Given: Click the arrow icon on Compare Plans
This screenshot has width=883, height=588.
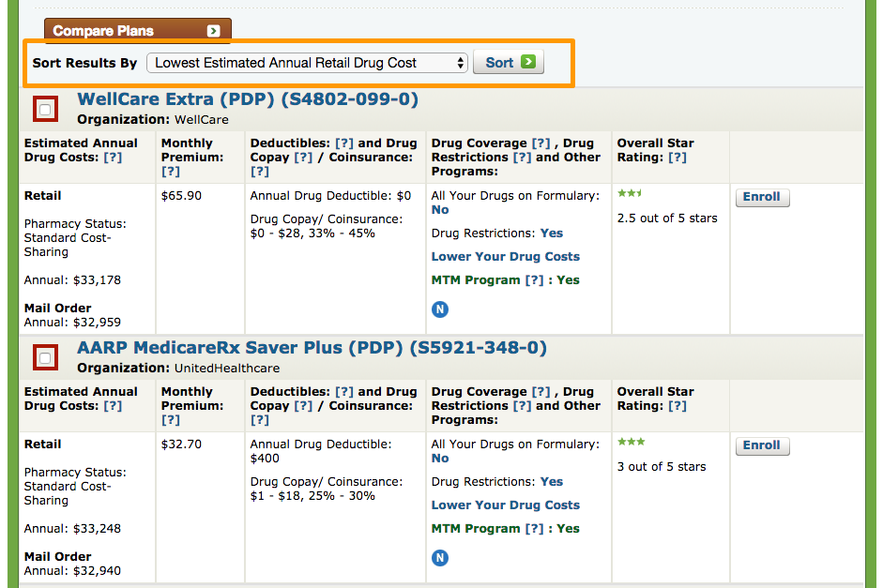Looking at the screenshot, I should pyautogui.click(x=213, y=31).
